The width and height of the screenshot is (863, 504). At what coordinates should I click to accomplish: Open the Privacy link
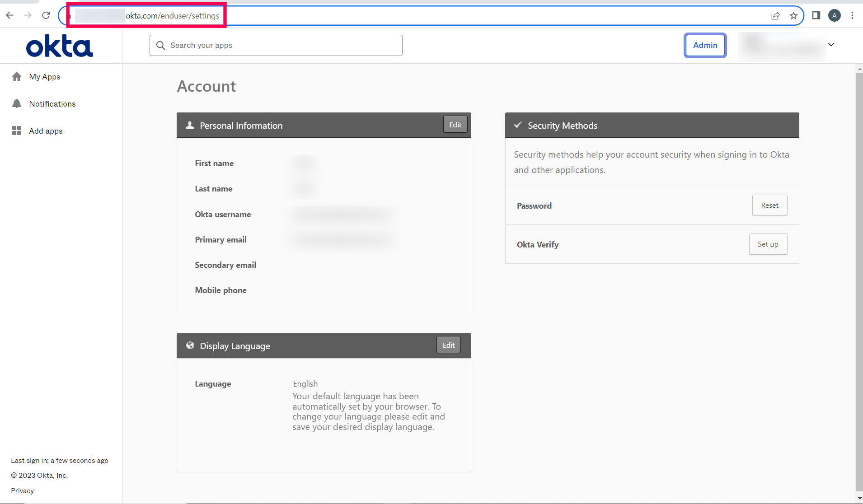23,491
